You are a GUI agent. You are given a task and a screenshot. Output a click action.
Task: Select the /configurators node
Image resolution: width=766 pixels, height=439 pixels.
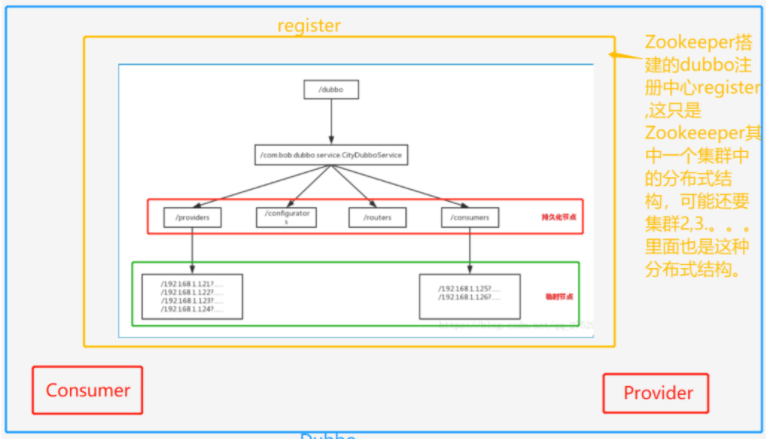286,217
